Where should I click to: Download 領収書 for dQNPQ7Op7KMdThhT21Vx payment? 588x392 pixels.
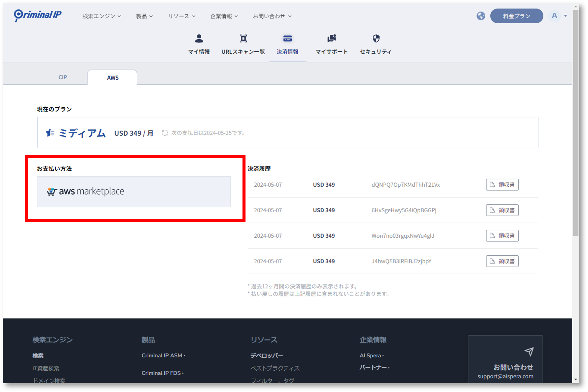click(x=502, y=185)
